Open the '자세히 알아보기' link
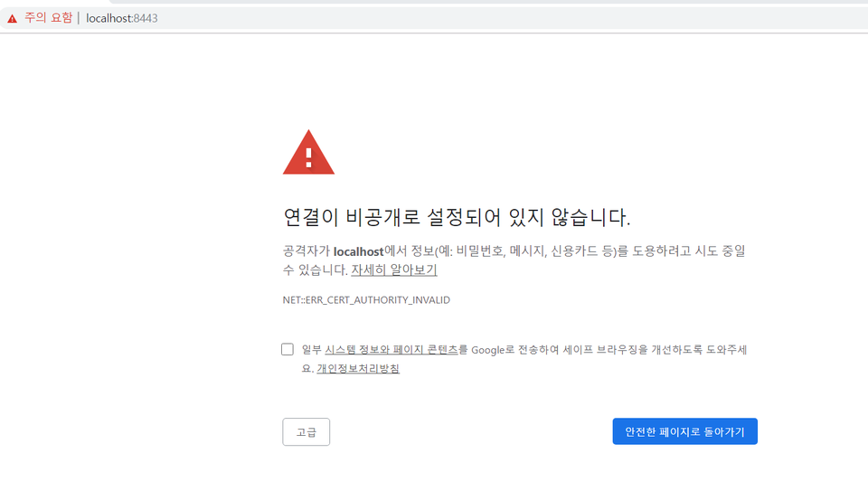The height and width of the screenshot is (482, 868). tap(394, 270)
